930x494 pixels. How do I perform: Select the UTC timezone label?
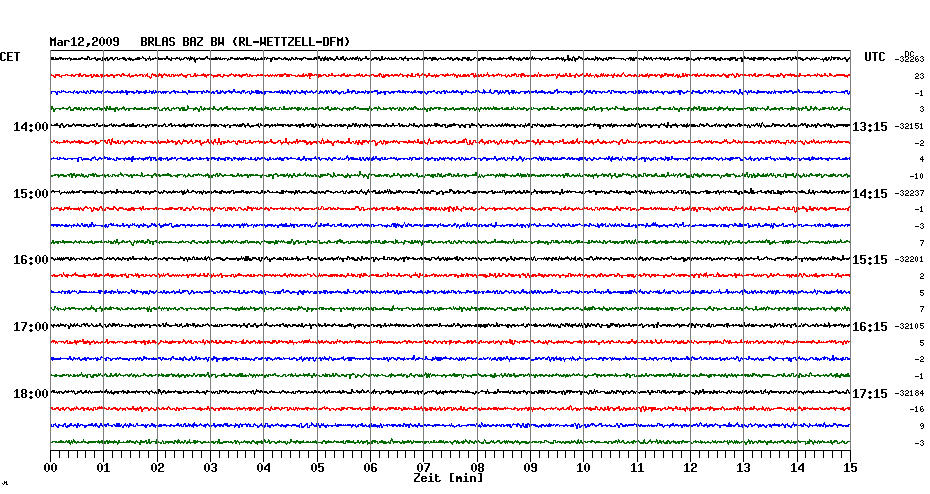pos(875,57)
